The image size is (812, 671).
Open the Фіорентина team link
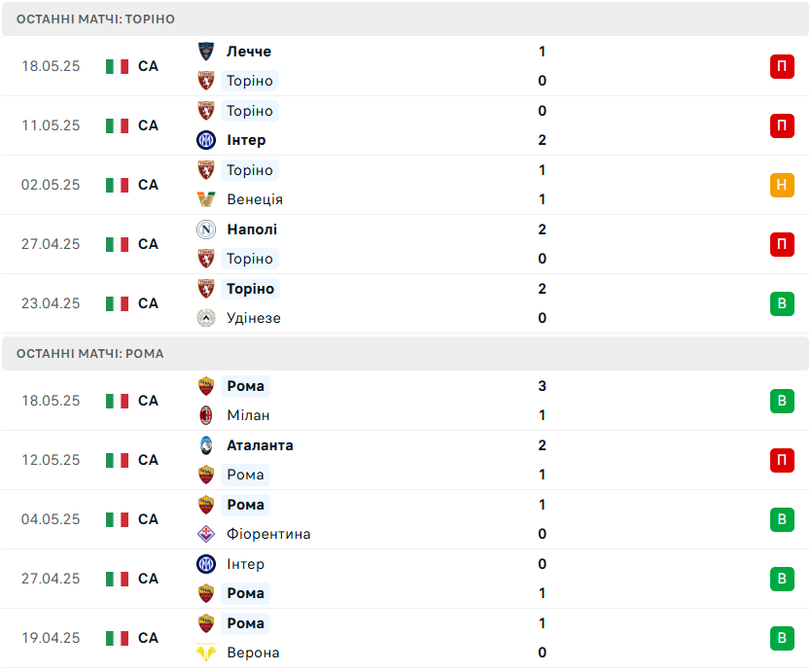click(268, 534)
